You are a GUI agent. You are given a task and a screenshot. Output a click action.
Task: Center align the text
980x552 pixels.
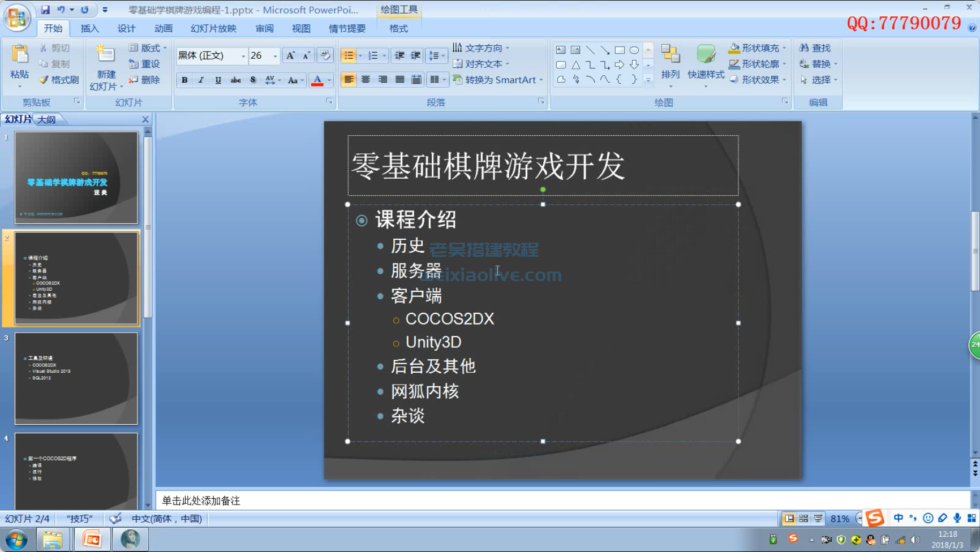click(x=366, y=80)
